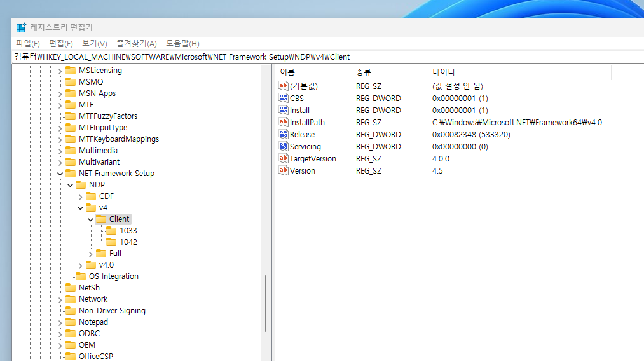Click TargetVersion data value 4.0.0
644x361 pixels.
(x=441, y=158)
